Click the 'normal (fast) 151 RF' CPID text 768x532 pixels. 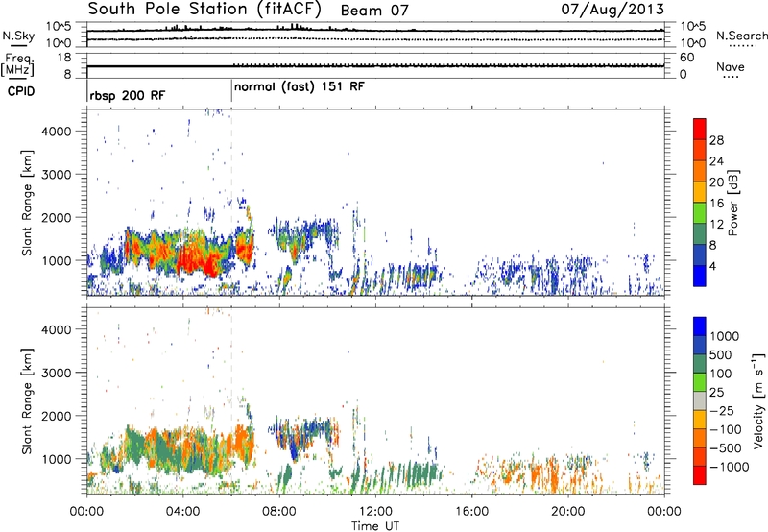[x=300, y=87]
